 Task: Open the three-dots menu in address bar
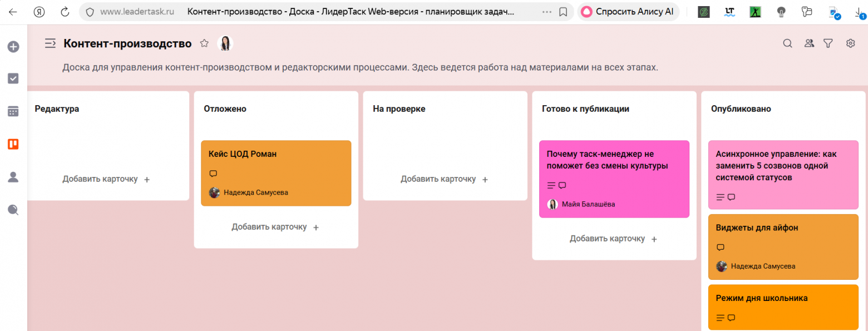pyautogui.click(x=547, y=12)
